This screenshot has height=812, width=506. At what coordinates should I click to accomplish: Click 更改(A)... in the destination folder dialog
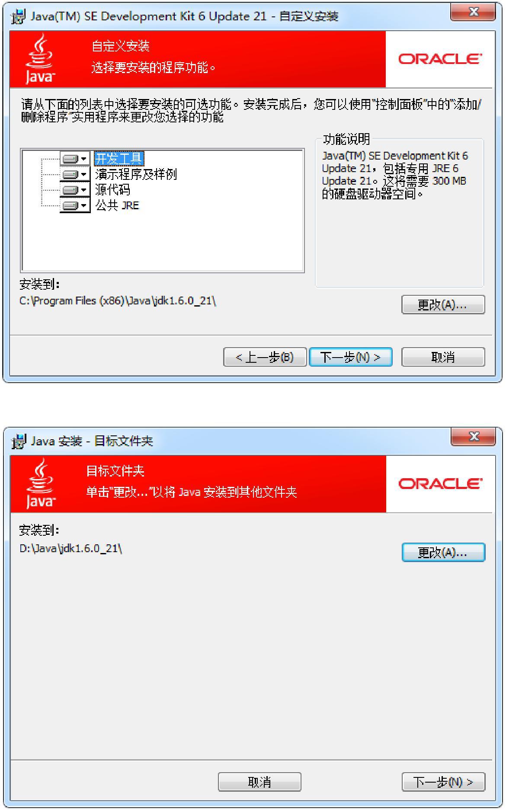[x=443, y=553]
